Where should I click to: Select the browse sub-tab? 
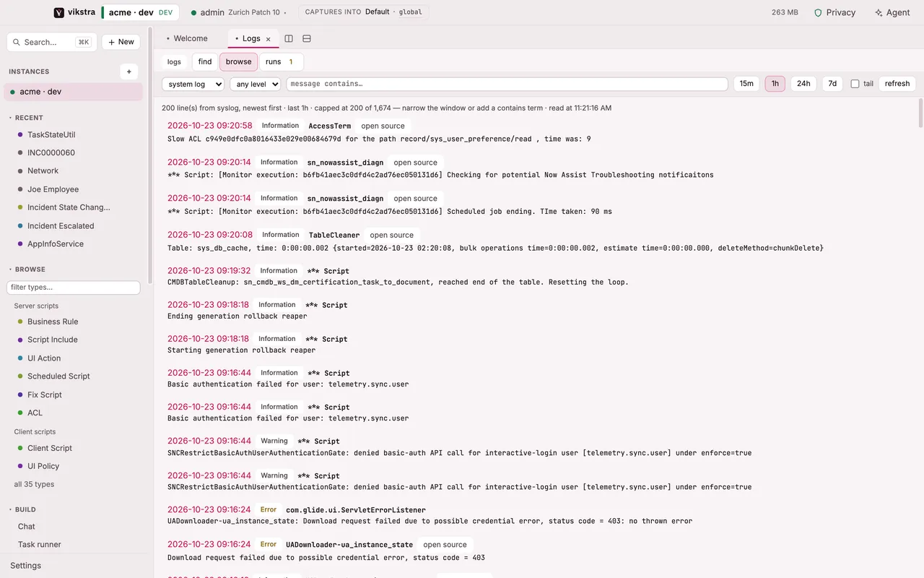[238, 61]
